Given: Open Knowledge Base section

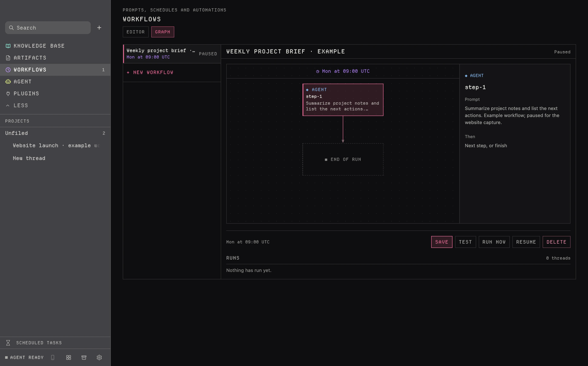Looking at the screenshot, I should pos(55,46).
